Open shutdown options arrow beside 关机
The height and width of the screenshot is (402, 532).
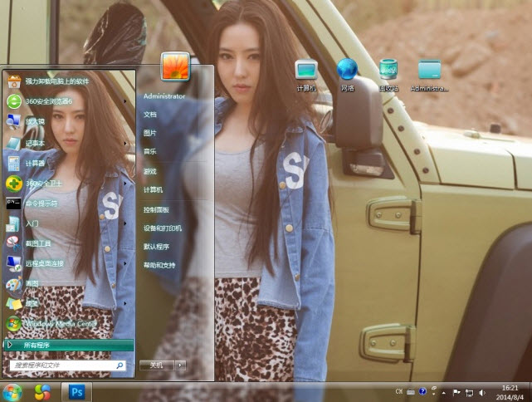pyautogui.click(x=180, y=365)
